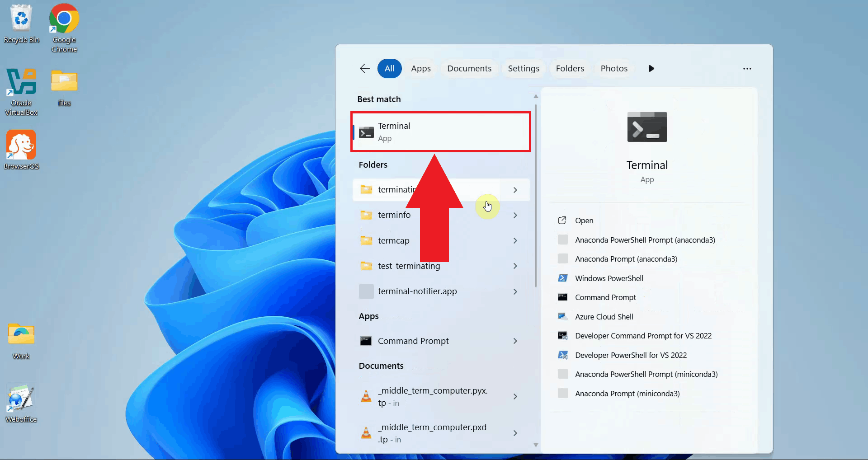This screenshot has height=460, width=868.
Task: Expand the termcap folder result arrow
Action: point(515,240)
